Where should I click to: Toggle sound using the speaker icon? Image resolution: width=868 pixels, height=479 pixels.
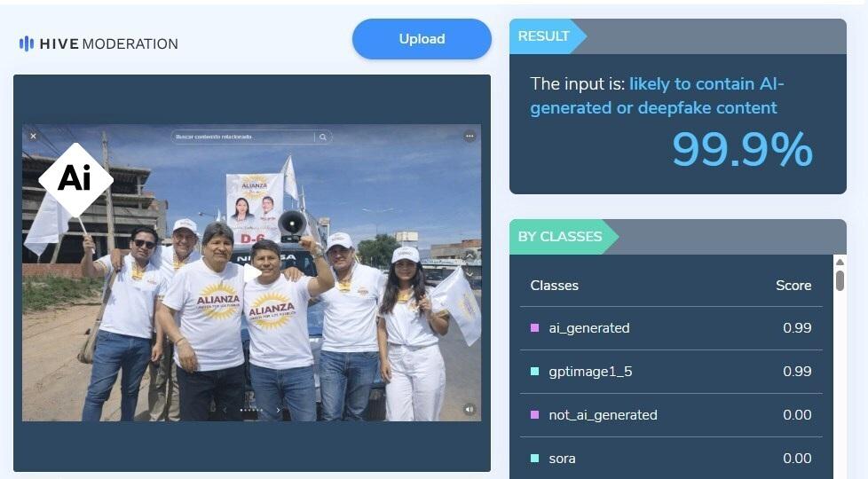(469, 409)
